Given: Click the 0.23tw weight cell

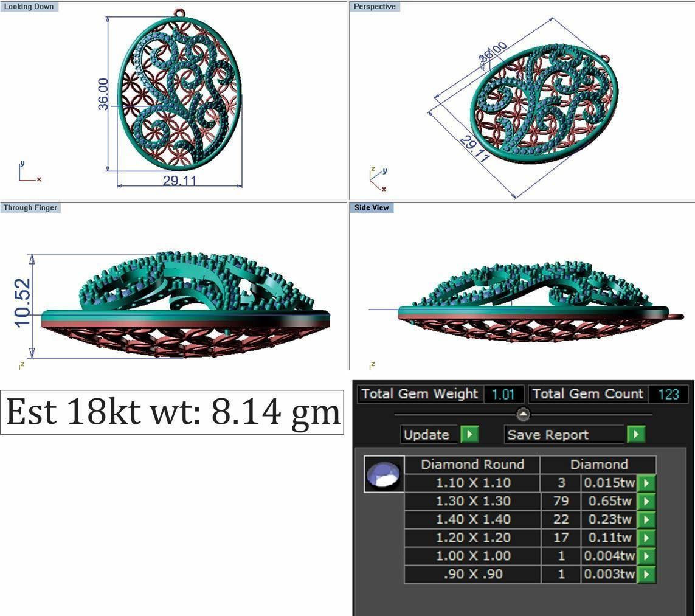Looking at the screenshot, I should [609, 519].
